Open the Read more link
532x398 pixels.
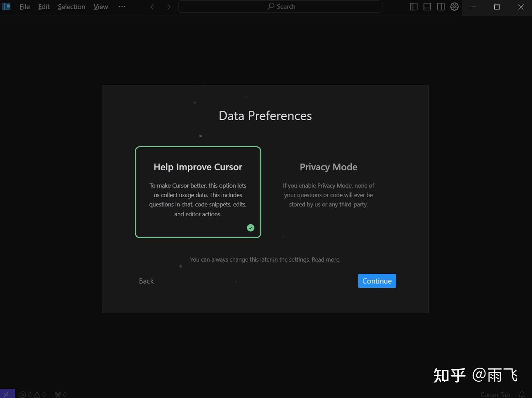pos(325,260)
